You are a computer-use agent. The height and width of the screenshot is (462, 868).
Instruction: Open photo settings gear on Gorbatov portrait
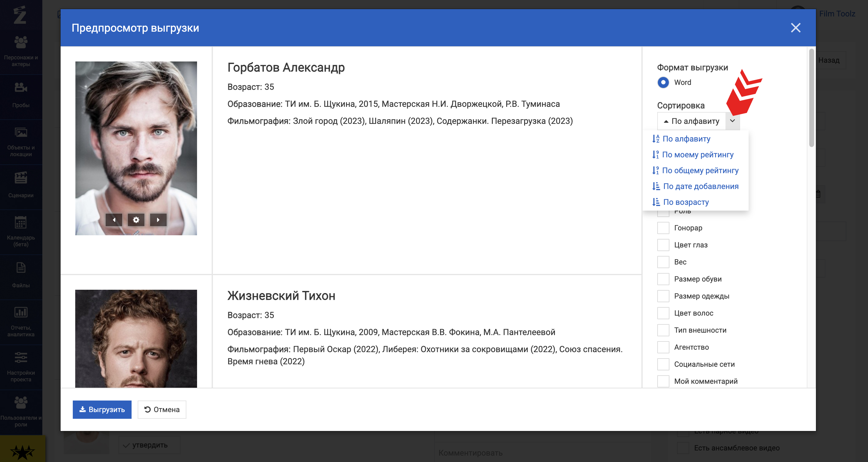[x=136, y=220]
